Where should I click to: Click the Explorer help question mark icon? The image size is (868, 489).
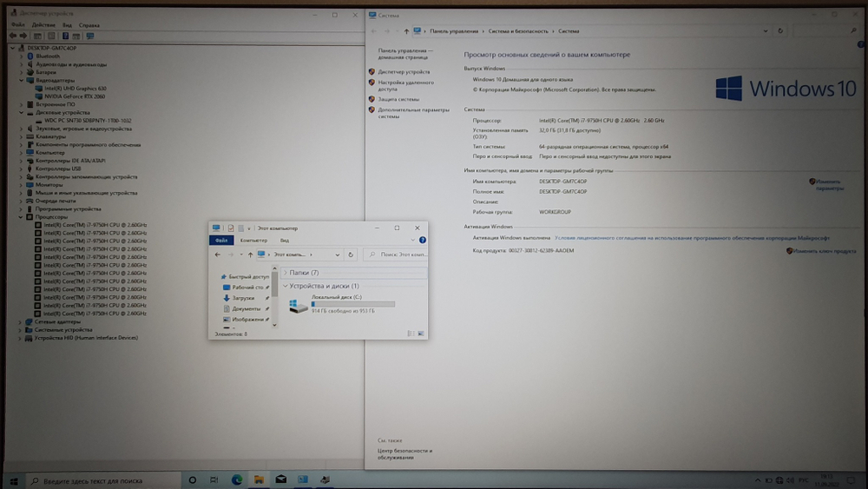click(423, 240)
